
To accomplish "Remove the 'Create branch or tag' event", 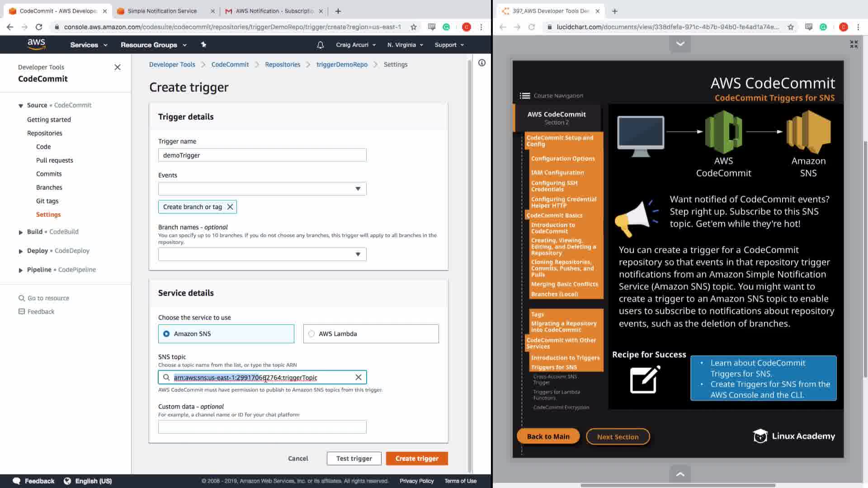I will [x=230, y=207].
